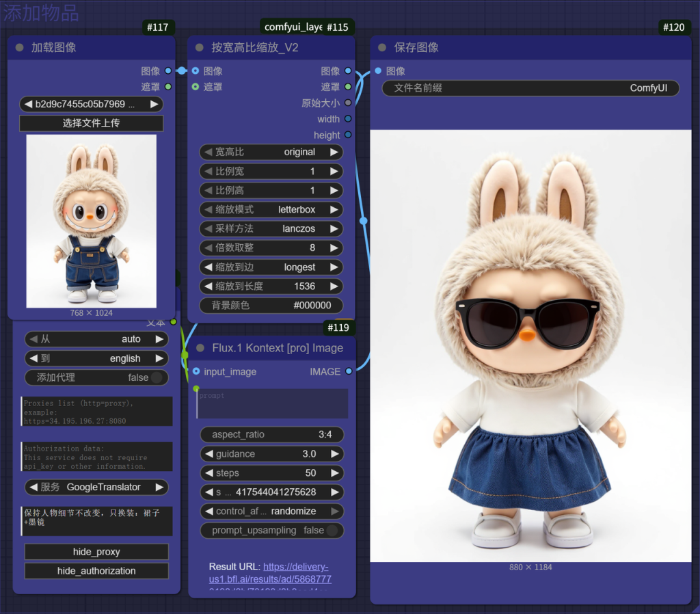Open the 服务 GoogleTranslator dropdown

coord(96,488)
